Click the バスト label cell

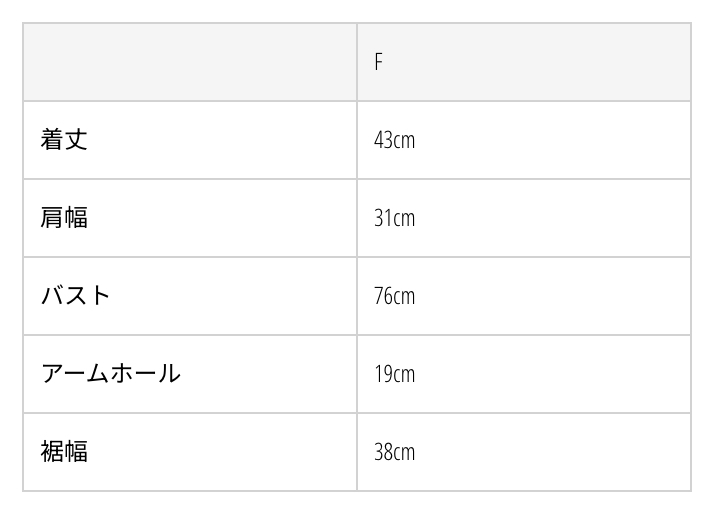click(x=76, y=295)
